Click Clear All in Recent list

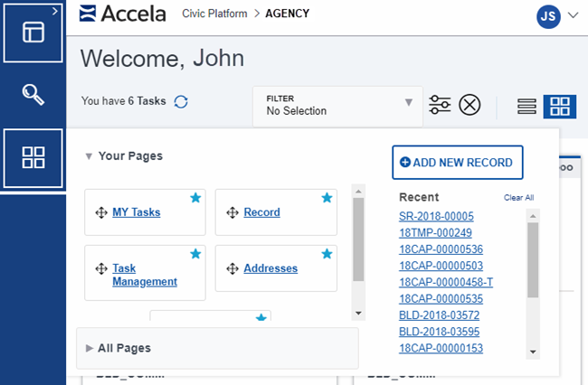click(x=518, y=198)
